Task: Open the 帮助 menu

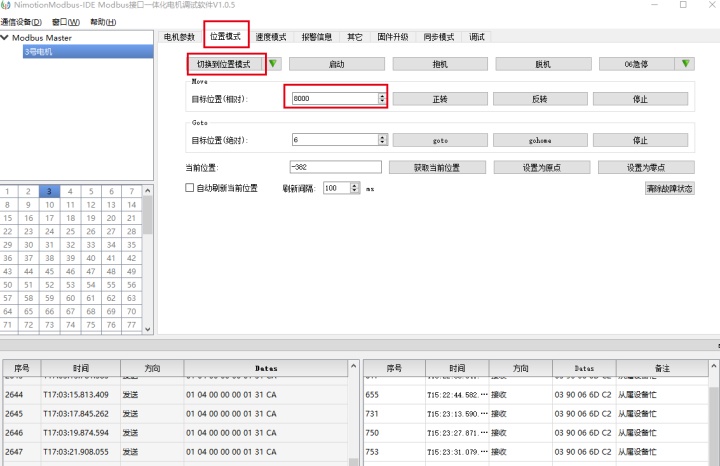Action: click(x=103, y=21)
